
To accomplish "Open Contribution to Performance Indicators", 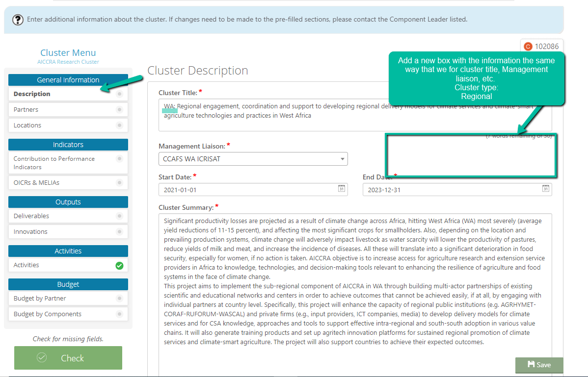I will tap(68, 163).
